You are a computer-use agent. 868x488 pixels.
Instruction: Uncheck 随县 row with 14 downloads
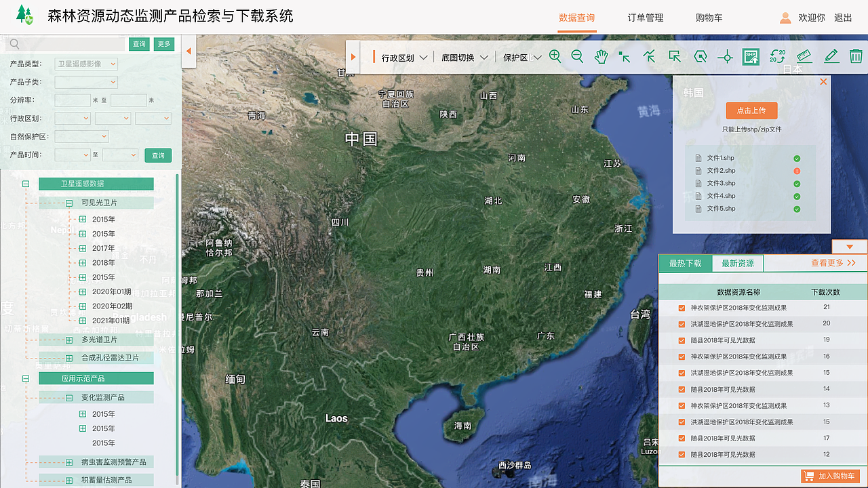click(682, 389)
